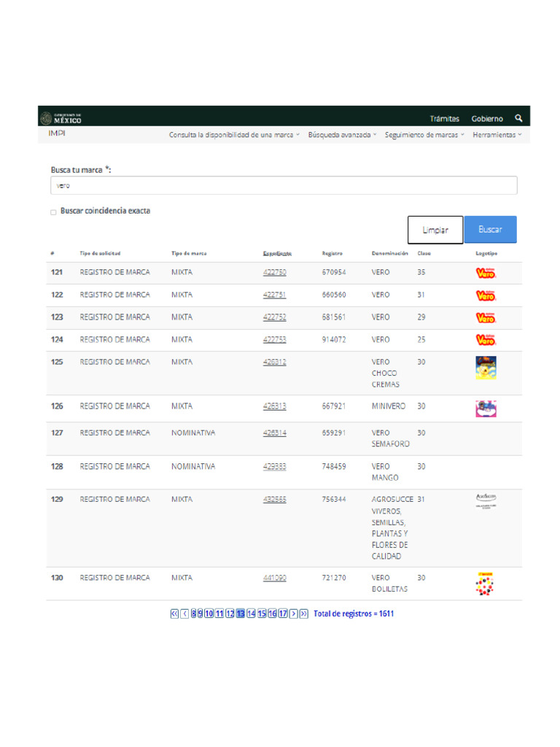This screenshot has height=747, width=560.
Task: Open the Gobierno menu item
Action: [x=487, y=118]
